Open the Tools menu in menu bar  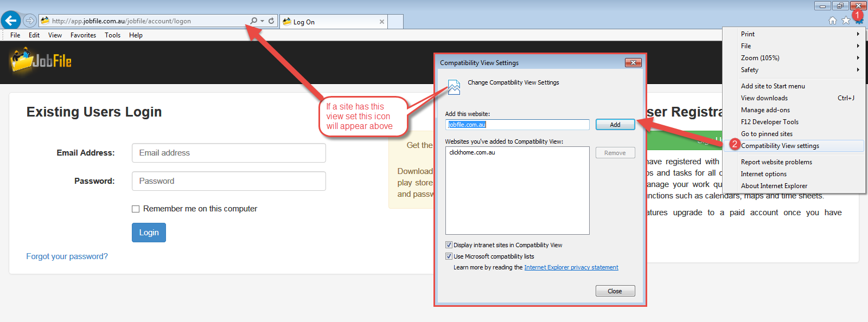click(x=112, y=35)
